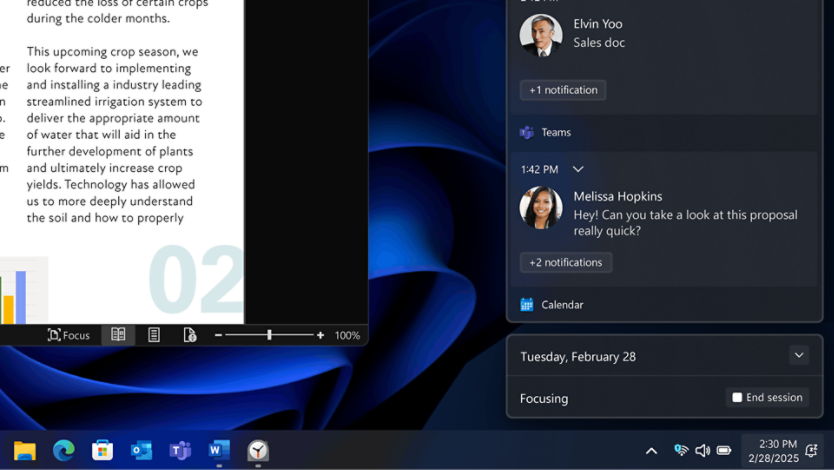This screenshot has height=470, width=834.
Task: Switch to Read Mode view in Word
Action: 118,335
